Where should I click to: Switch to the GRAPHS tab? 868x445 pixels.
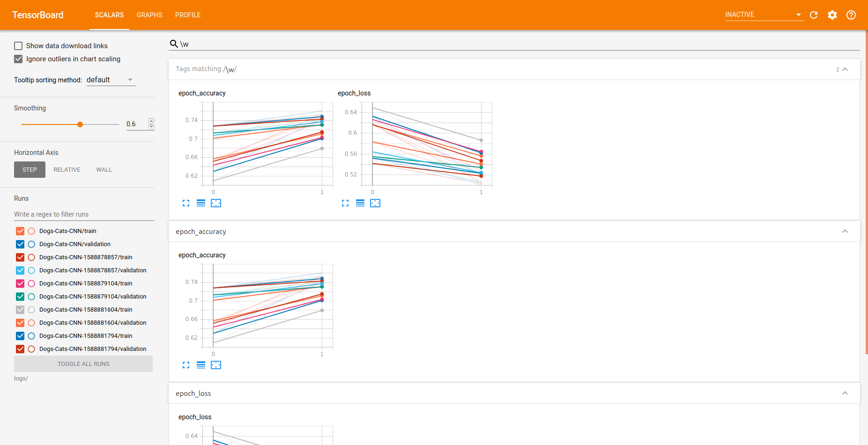pyautogui.click(x=149, y=15)
